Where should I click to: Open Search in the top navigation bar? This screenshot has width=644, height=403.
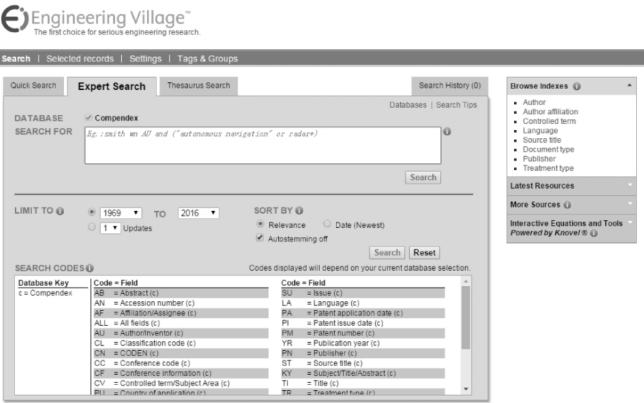pos(16,59)
